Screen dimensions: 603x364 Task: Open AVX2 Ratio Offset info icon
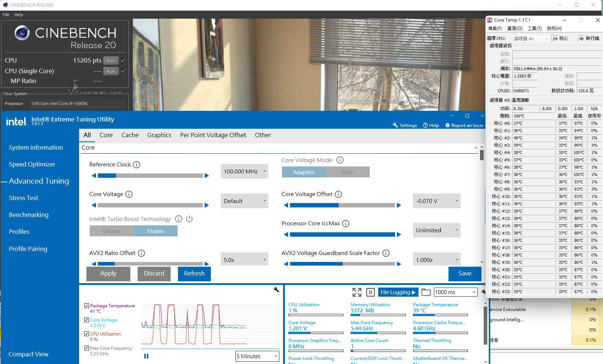pos(141,253)
